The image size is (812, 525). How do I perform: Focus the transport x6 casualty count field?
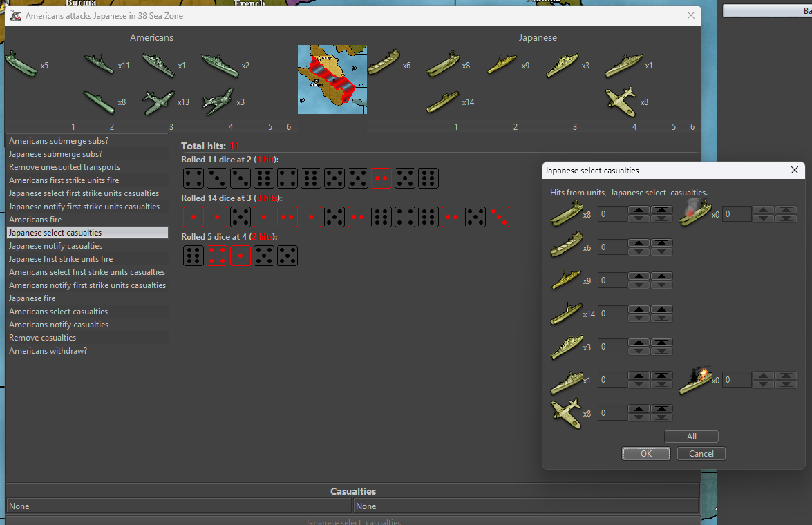coord(612,247)
